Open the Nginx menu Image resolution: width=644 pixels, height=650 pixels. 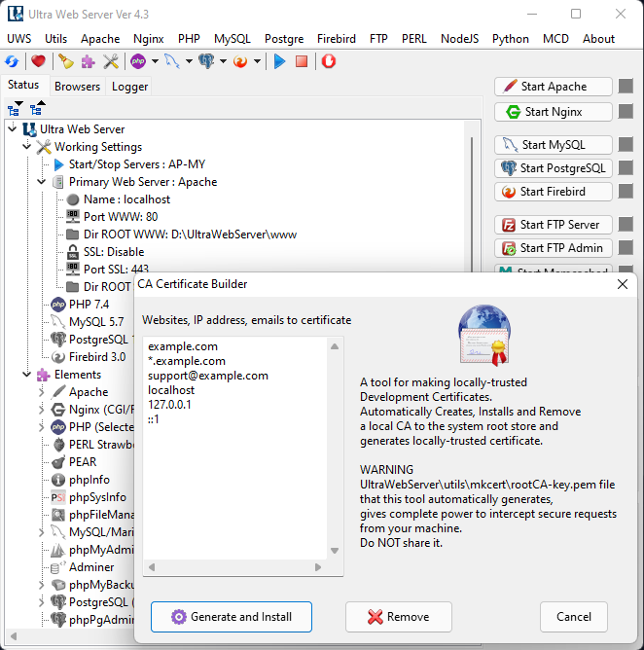pos(149,39)
